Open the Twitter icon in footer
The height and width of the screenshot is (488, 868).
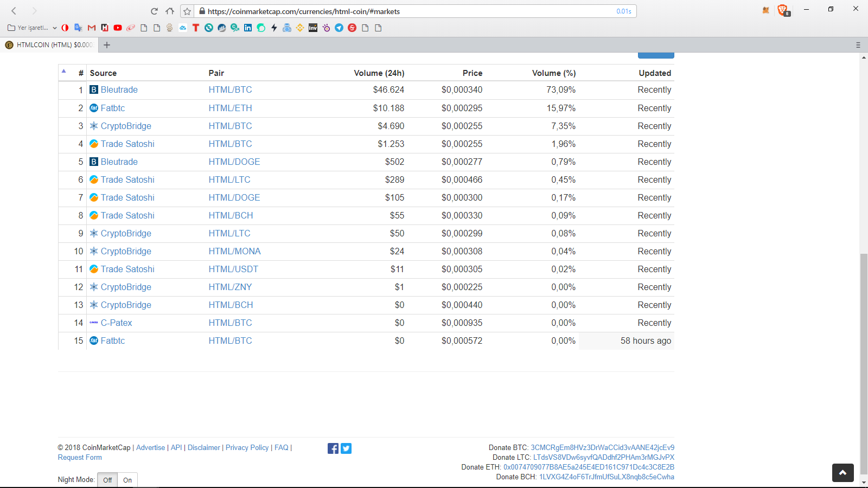point(346,448)
